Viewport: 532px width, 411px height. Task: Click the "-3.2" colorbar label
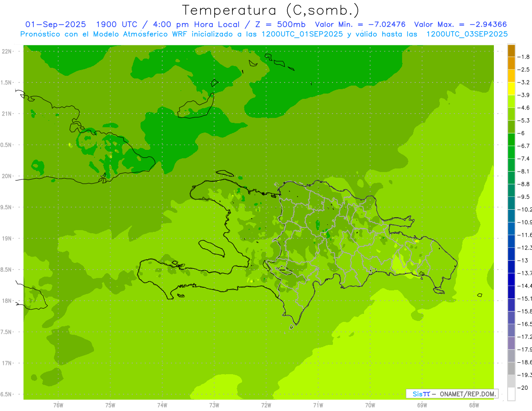[x=524, y=82]
